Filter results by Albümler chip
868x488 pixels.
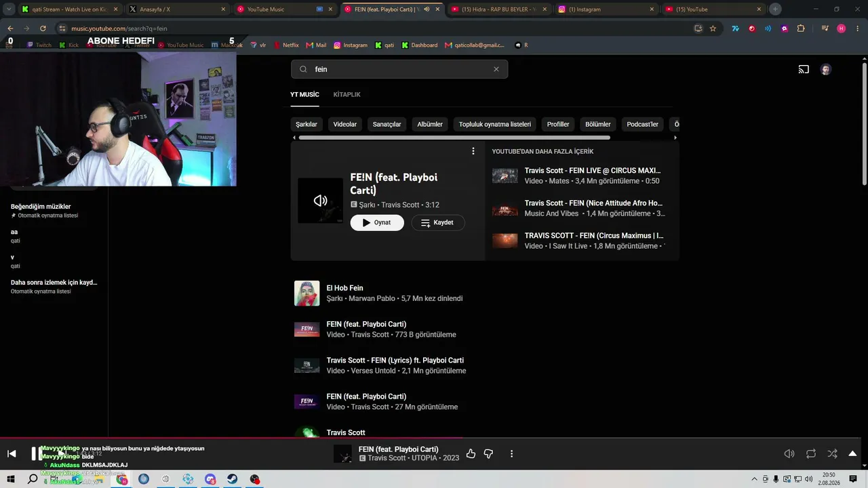point(430,124)
